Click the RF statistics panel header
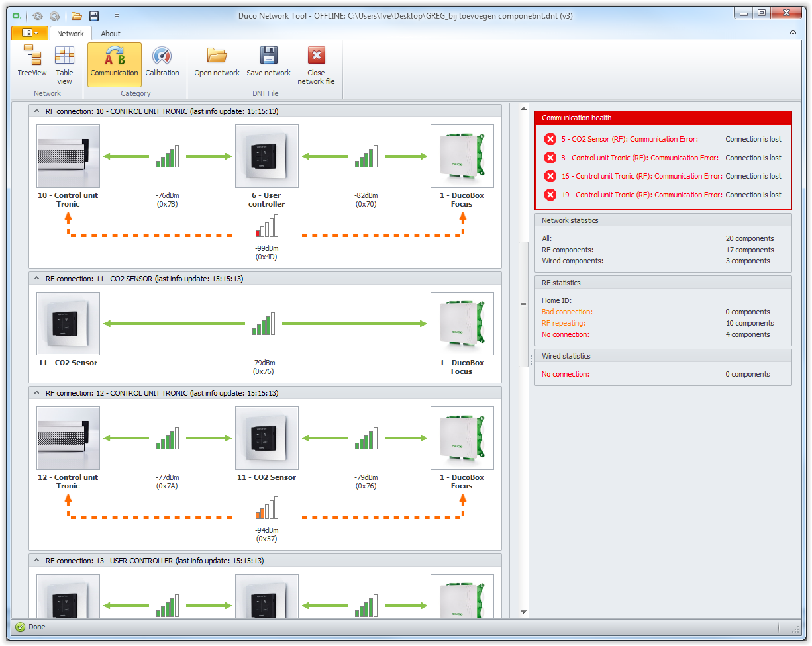The image size is (812, 646). (663, 283)
